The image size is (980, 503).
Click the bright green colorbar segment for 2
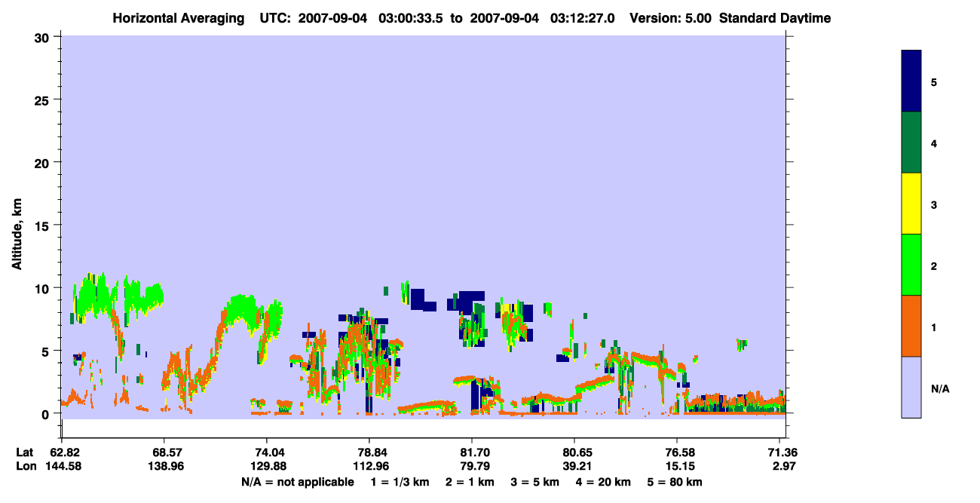point(911,265)
